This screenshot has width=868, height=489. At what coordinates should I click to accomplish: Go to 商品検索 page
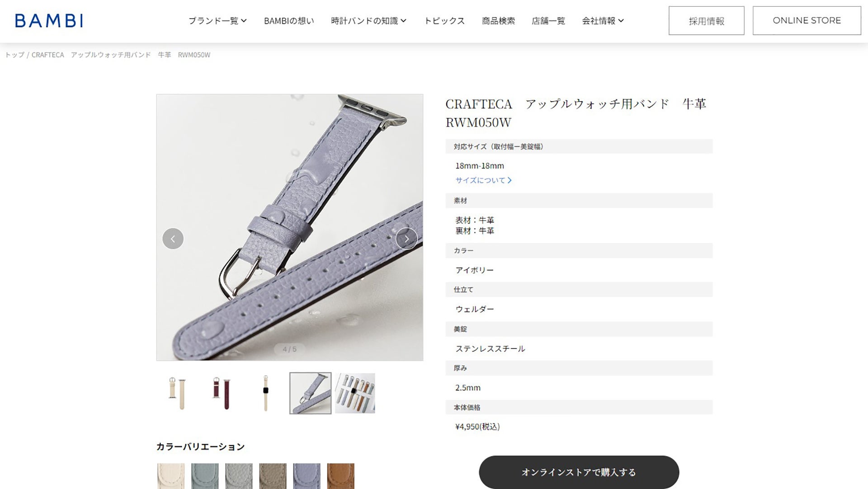[498, 21]
